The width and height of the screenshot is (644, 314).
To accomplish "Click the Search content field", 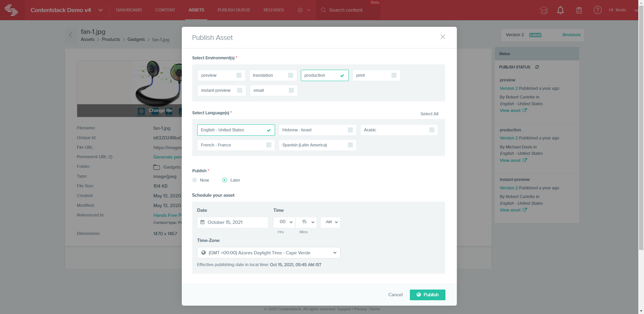I will point(346,10).
